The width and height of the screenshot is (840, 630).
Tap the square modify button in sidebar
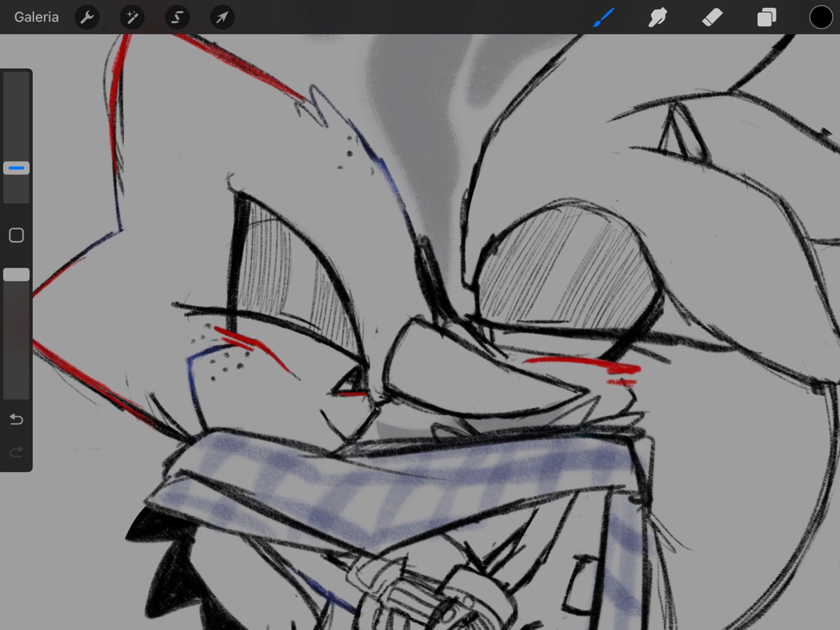tap(16, 236)
